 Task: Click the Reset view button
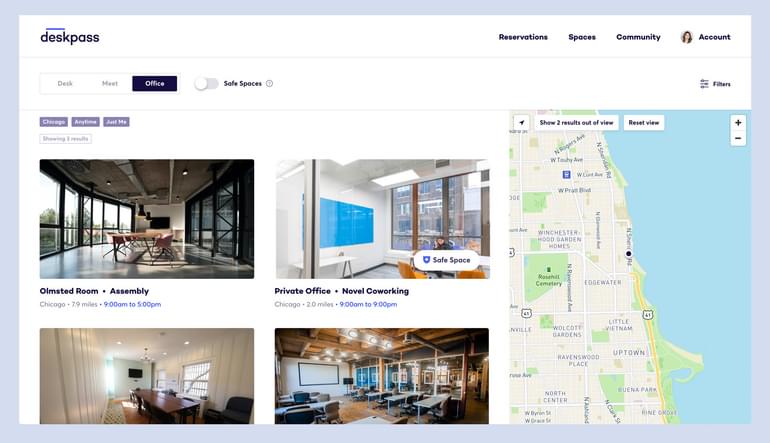pyautogui.click(x=644, y=123)
